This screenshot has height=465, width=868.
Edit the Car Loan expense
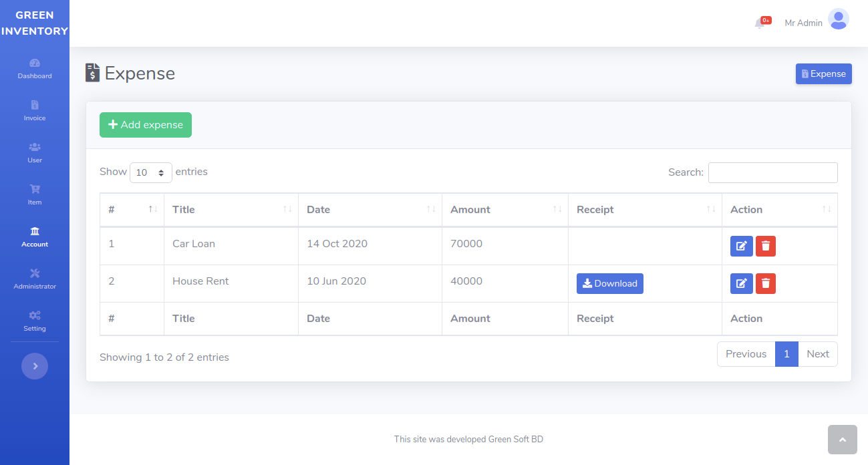(741, 246)
